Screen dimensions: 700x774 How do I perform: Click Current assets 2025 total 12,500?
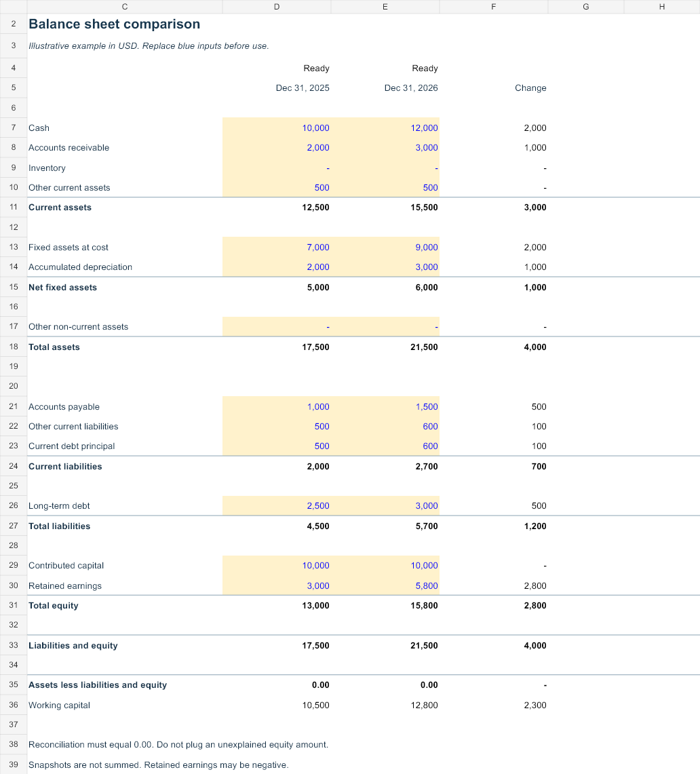point(316,208)
